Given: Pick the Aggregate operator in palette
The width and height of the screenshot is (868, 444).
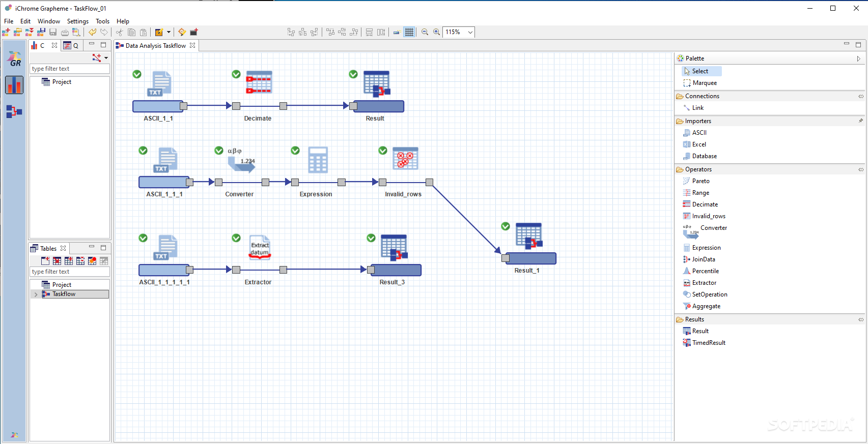Looking at the screenshot, I should pos(702,306).
